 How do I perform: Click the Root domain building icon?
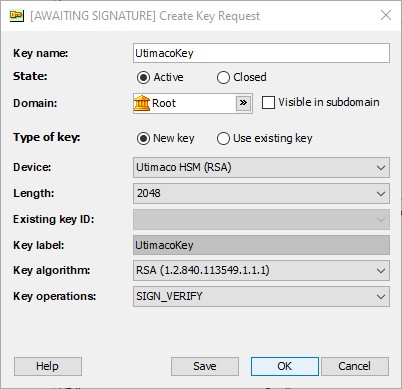tap(142, 103)
